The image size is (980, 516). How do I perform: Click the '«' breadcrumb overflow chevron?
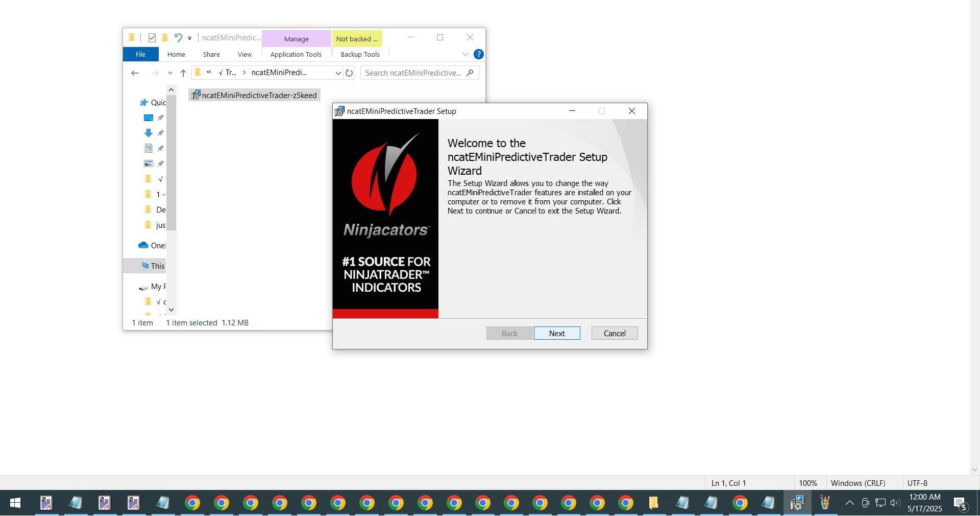point(209,73)
